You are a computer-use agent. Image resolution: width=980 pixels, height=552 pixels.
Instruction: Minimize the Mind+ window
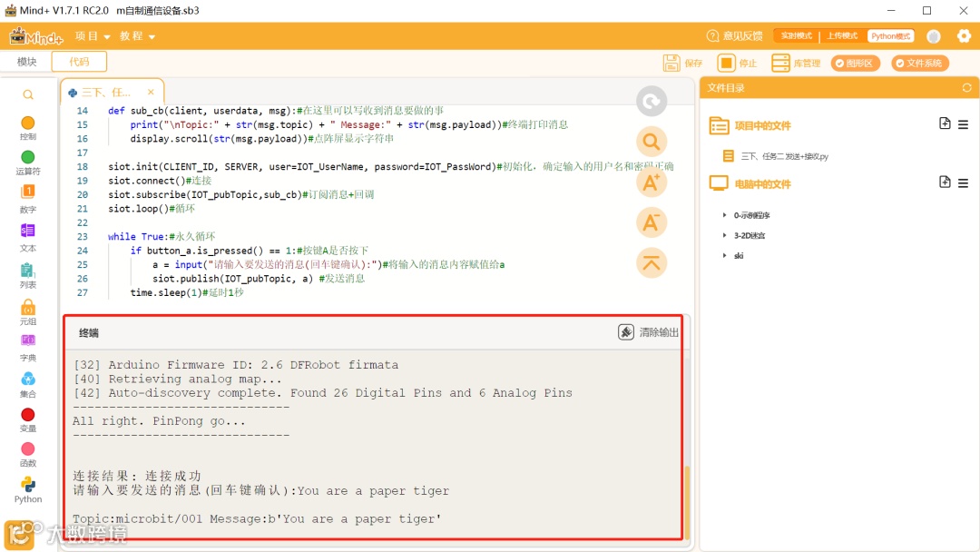pos(891,11)
